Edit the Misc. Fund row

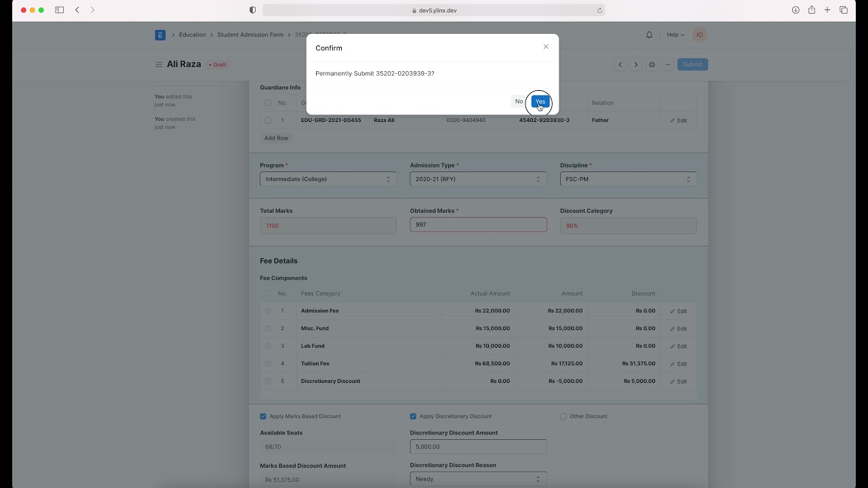coord(679,329)
